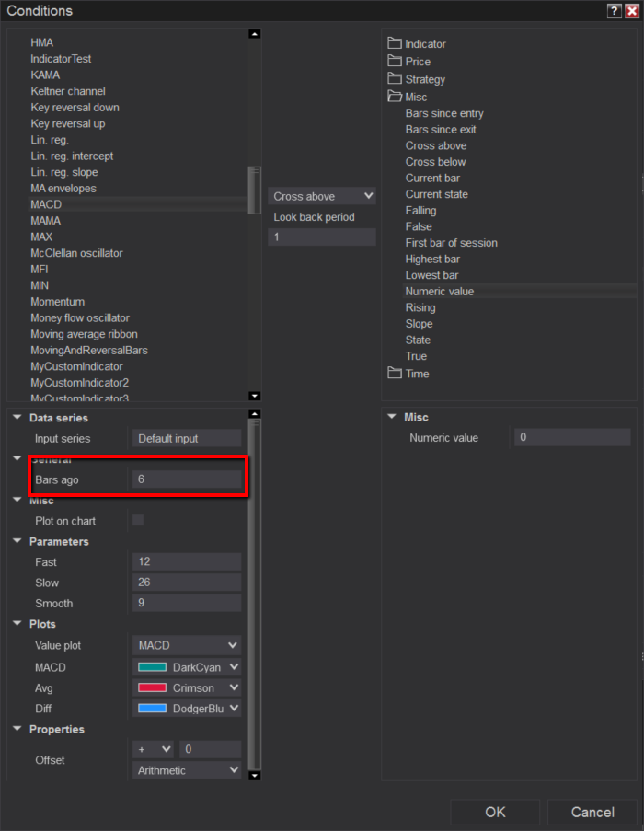
Task: Open the Price folder
Action: tap(408, 62)
